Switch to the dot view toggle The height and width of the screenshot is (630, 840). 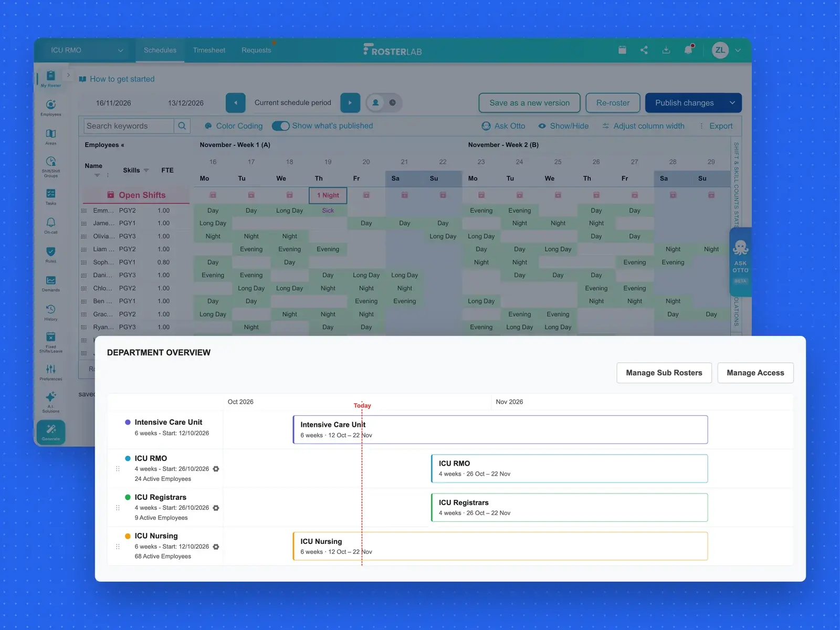click(393, 103)
